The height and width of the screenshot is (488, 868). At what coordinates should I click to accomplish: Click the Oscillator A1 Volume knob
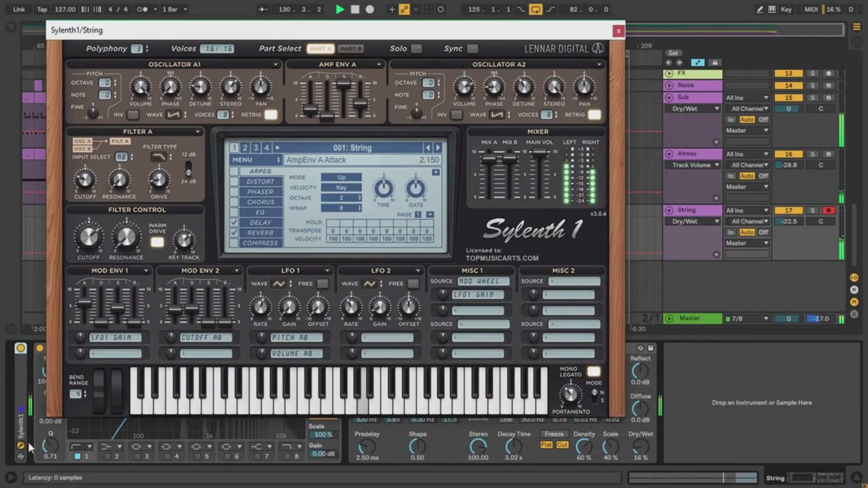tap(141, 87)
